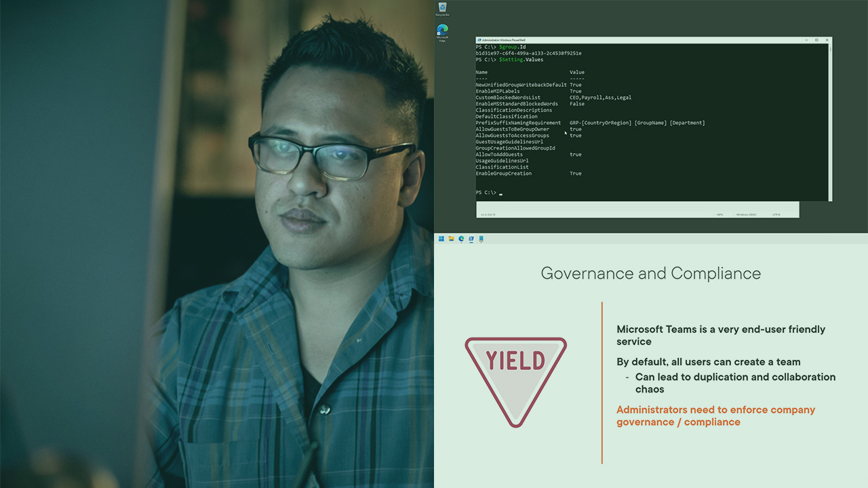
Task: Click the Governance and Compliance slide heading
Action: [650, 273]
